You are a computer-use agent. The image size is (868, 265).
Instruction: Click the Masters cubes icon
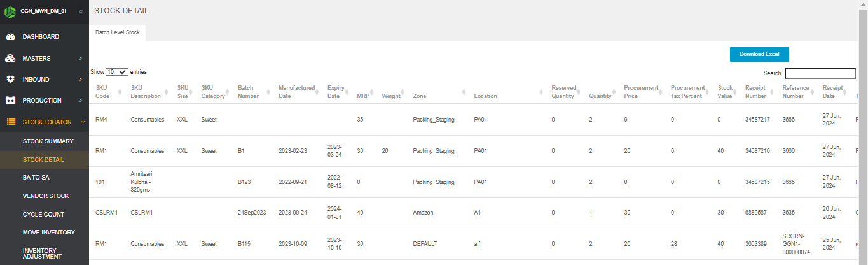(x=10, y=59)
